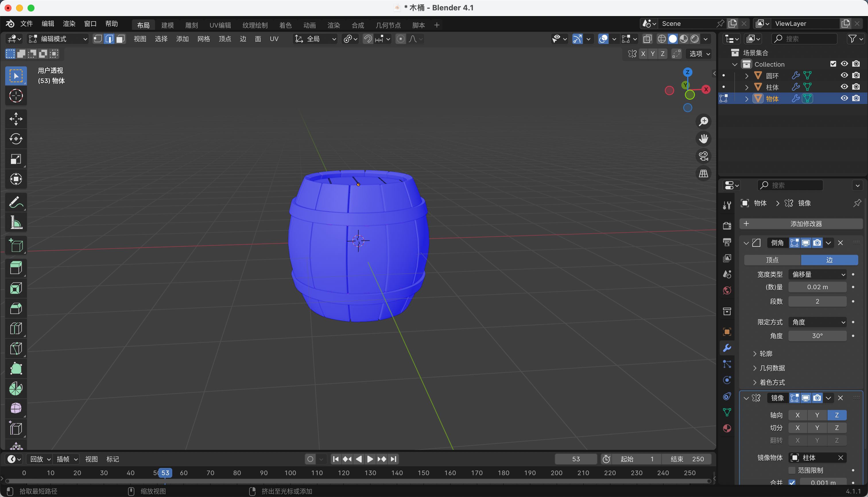Select the 顶点 bevel mode button
Viewport: 868px width, 497px height.
772,260
